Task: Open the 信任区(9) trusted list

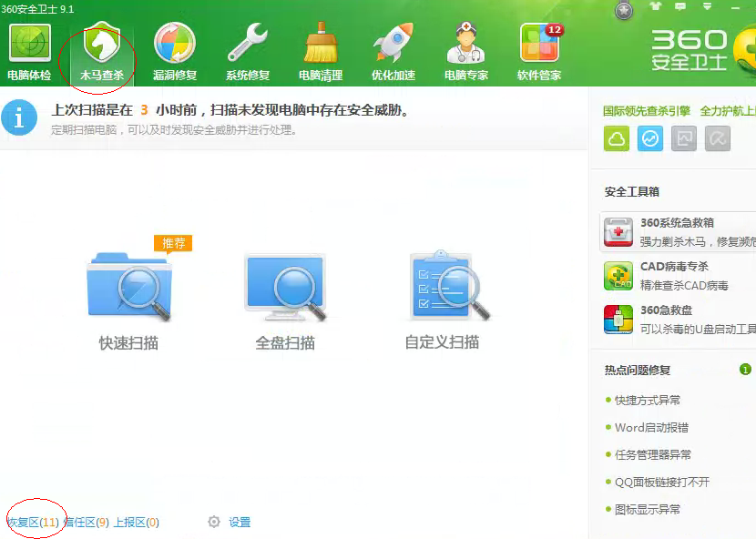Action: click(x=86, y=522)
